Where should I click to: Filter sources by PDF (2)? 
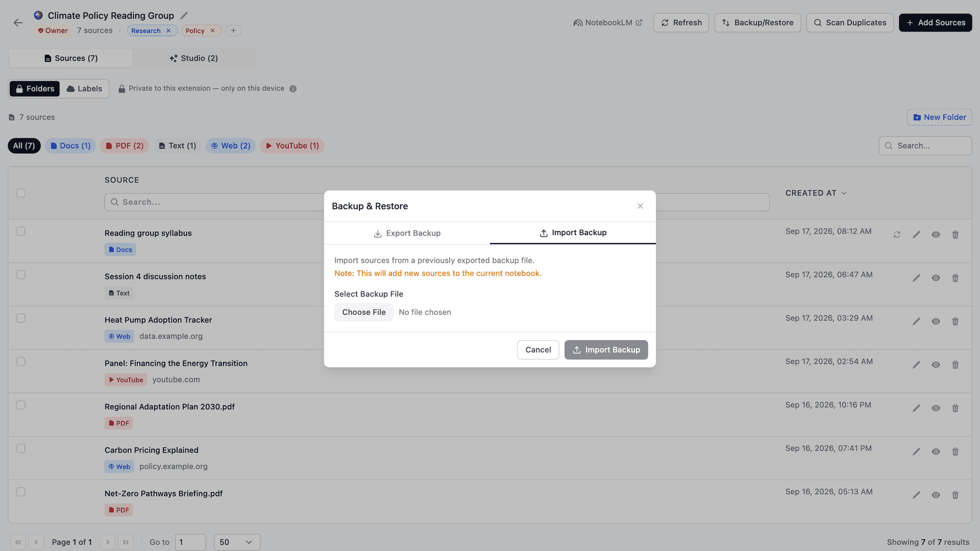[x=125, y=146]
